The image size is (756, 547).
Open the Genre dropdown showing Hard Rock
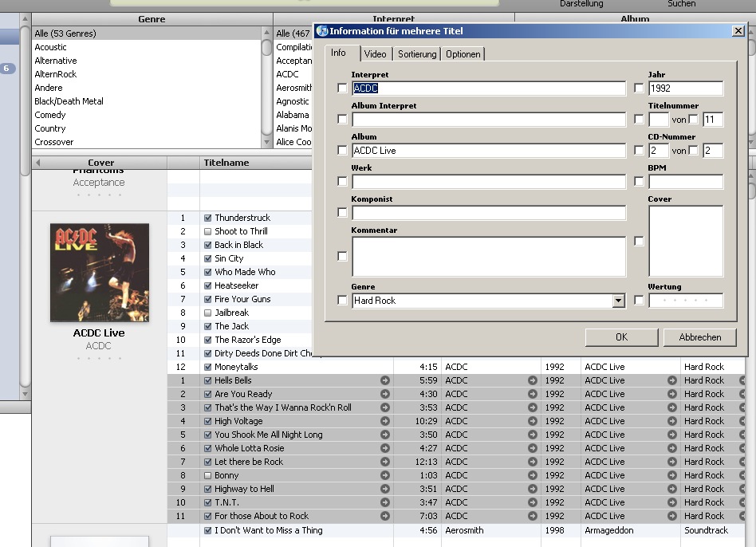click(618, 301)
